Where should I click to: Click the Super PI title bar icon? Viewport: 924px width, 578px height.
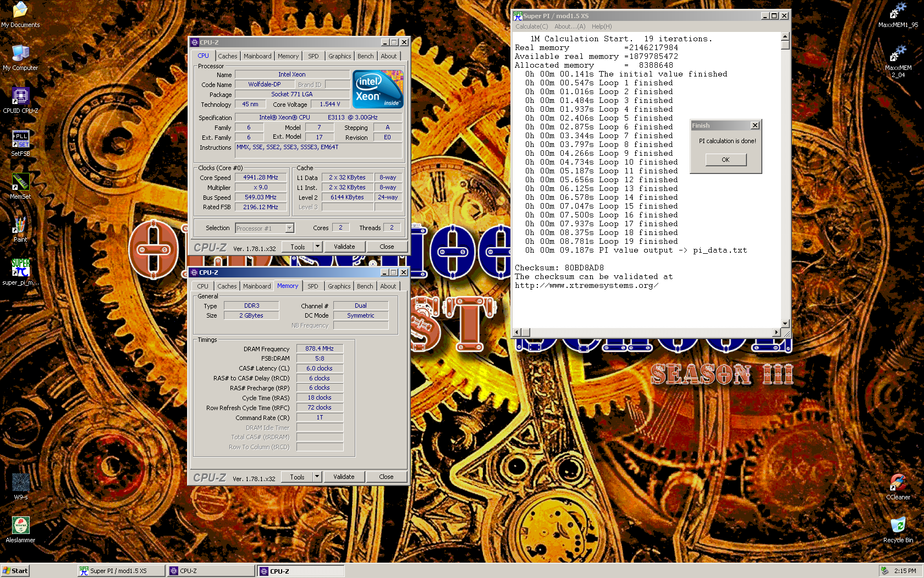pos(518,16)
